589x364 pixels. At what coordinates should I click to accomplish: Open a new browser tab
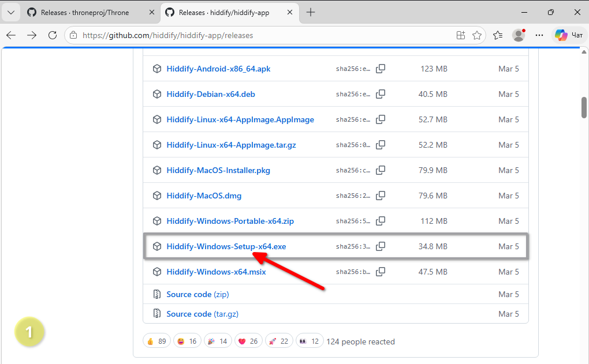(311, 12)
